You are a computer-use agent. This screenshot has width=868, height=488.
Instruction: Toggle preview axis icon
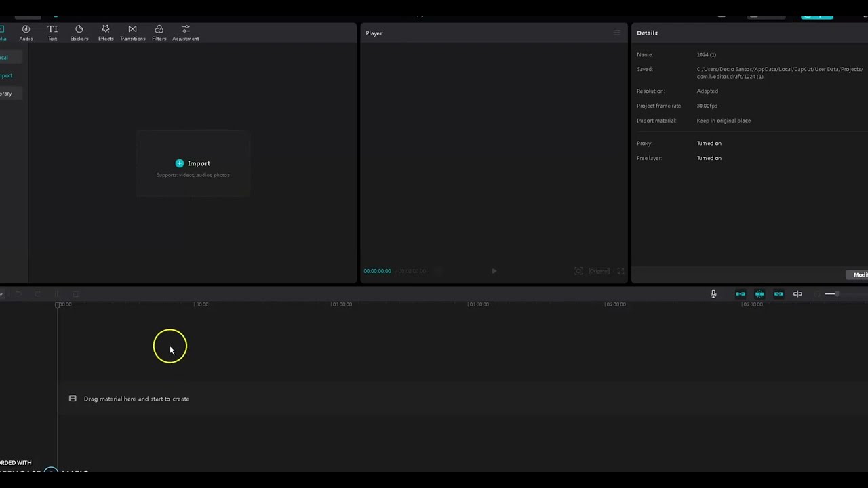(797, 294)
